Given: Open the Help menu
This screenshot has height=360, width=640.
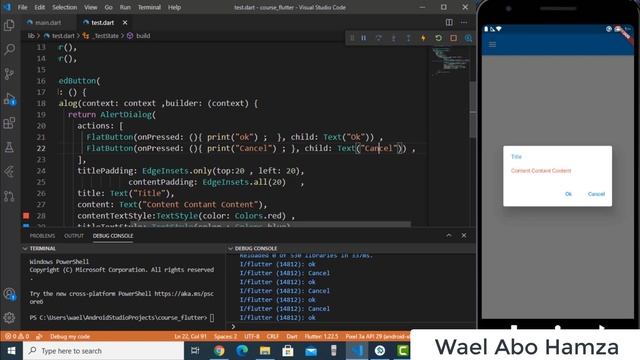Looking at the screenshot, I should click(x=174, y=7).
